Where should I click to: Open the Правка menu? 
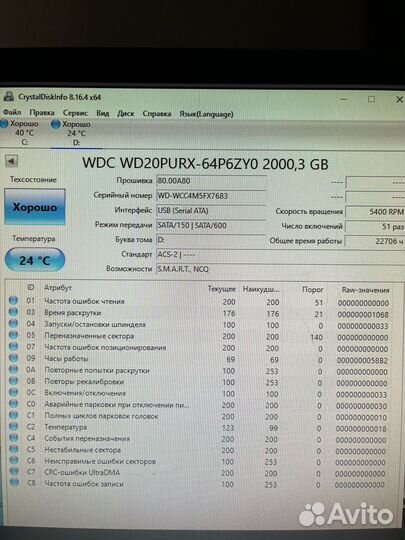42,113
